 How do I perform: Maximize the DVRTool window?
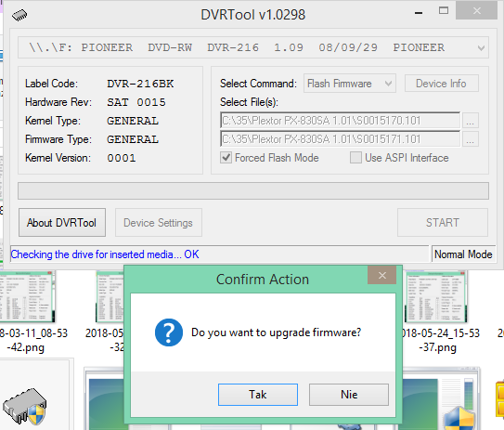444,10
